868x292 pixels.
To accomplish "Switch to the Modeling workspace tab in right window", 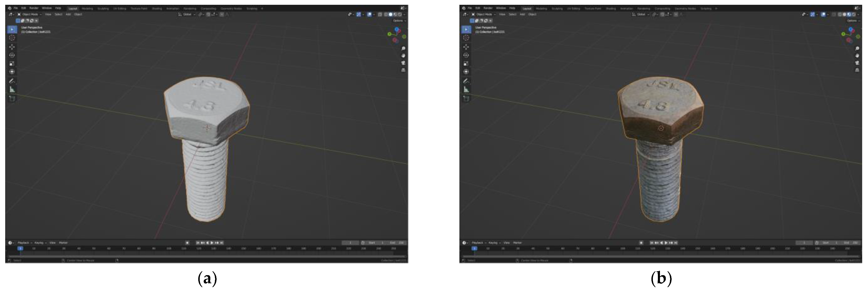I will [x=541, y=8].
